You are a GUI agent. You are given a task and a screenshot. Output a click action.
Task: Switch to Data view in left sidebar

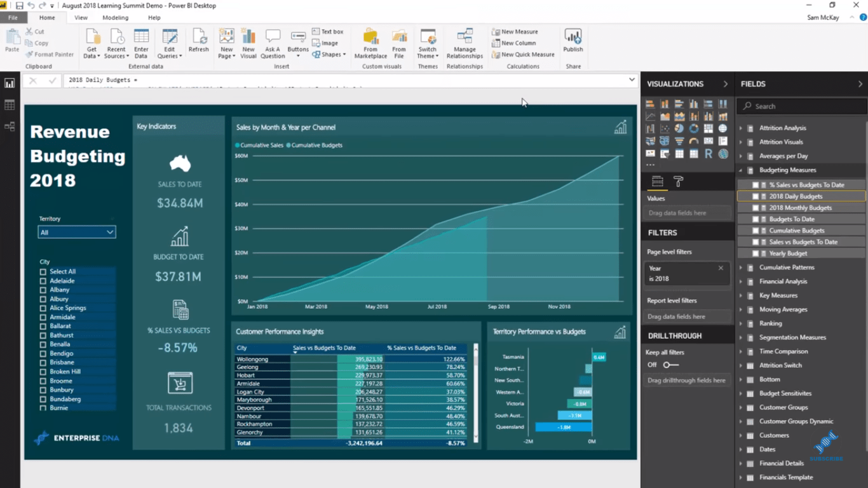click(x=10, y=105)
